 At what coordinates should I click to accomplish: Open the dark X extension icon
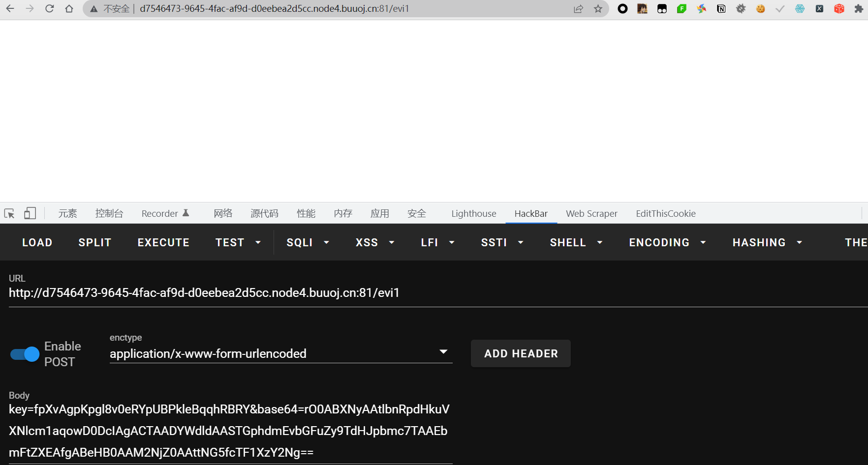point(819,9)
